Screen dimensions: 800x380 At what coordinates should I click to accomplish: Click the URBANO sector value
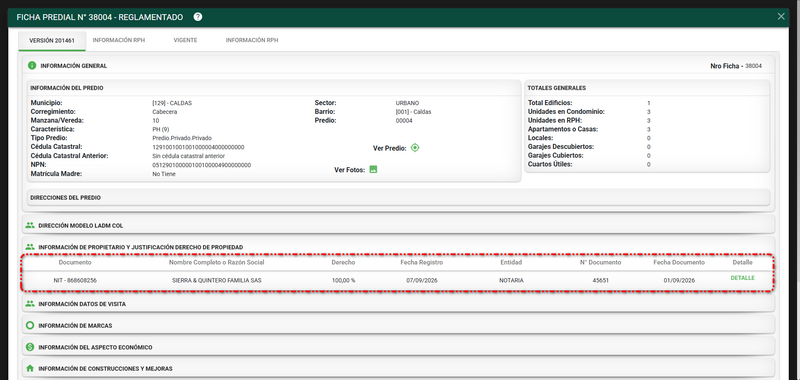(407, 103)
